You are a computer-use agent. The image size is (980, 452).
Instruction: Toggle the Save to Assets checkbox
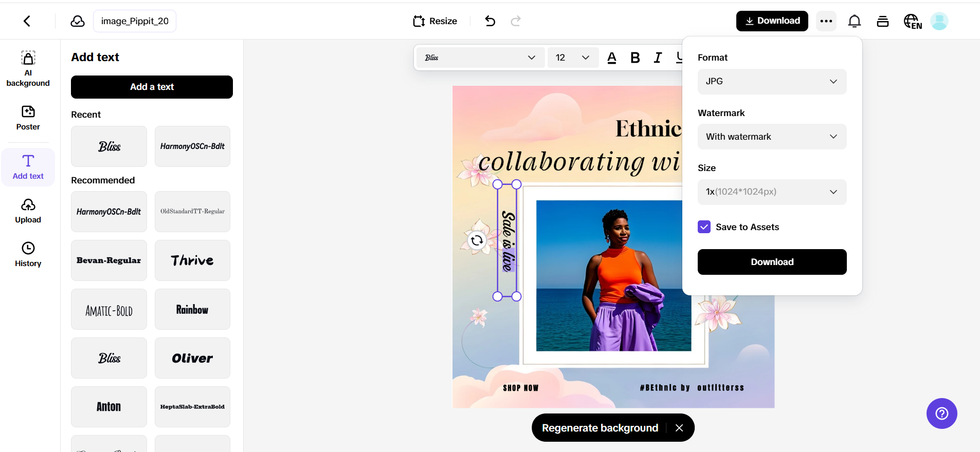pos(704,227)
